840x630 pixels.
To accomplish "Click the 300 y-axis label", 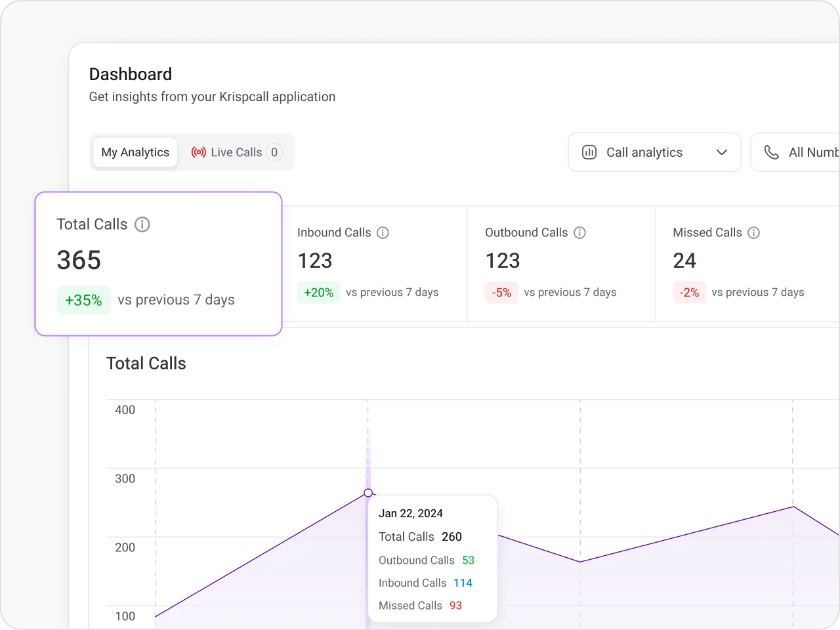I will [x=125, y=479].
